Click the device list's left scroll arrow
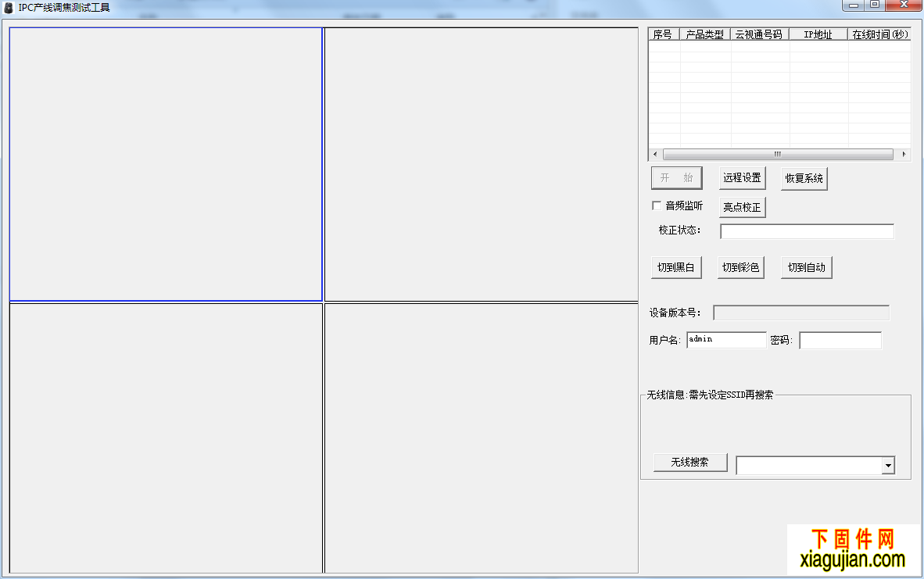The image size is (924, 579). click(655, 154)
